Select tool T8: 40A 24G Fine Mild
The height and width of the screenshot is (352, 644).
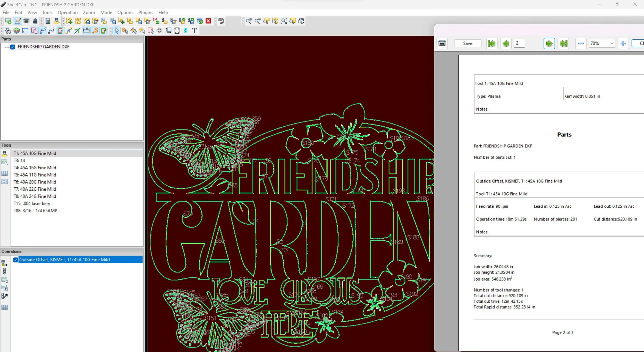77,196
